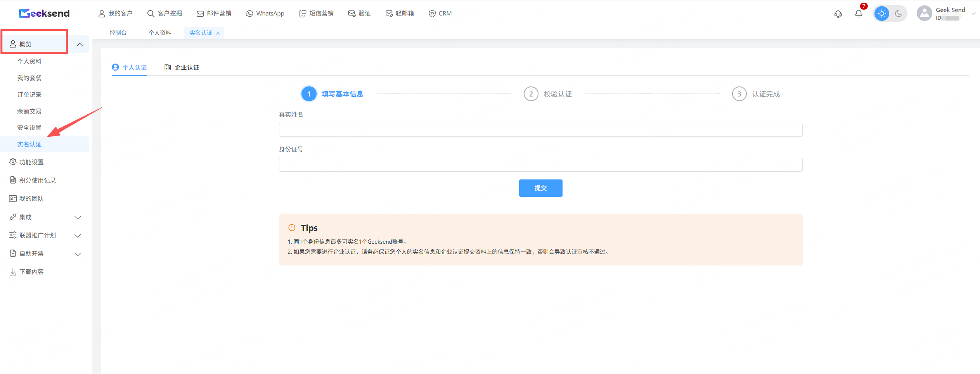Click the 短信营销 message icon
This screenshot has width=980, height=374.
(x=303, y=14)
